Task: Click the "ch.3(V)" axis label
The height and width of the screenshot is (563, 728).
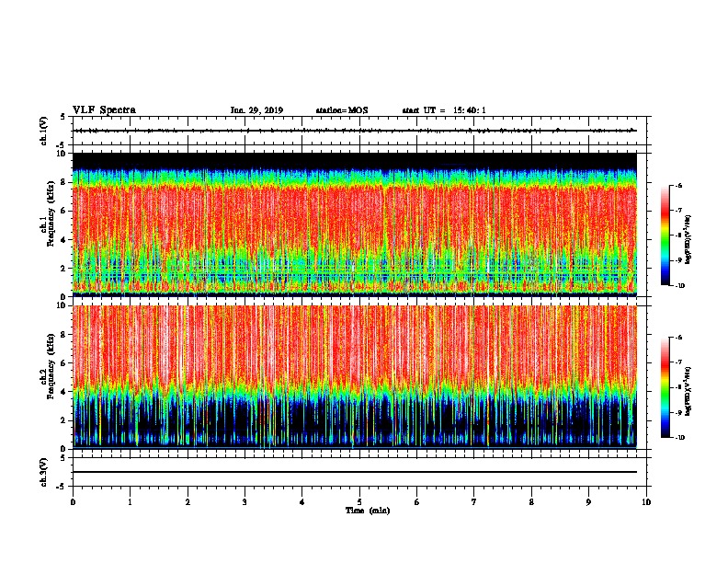Action: 43,472
